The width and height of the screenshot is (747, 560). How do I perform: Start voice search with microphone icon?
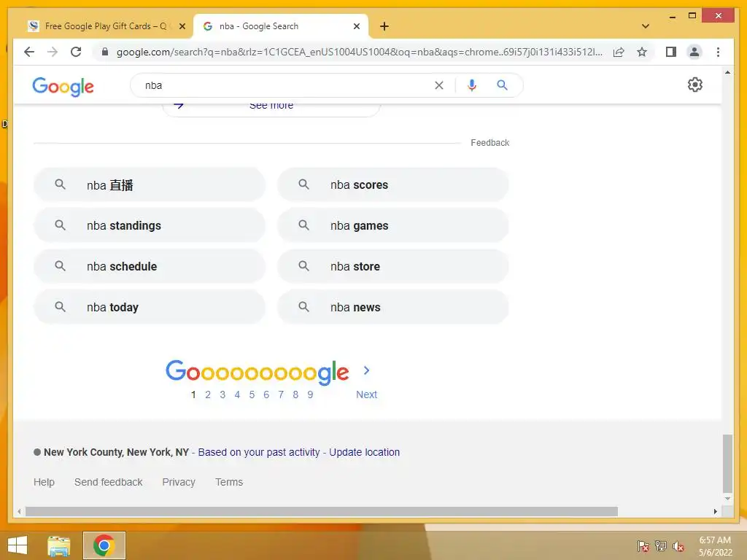pyautogui.click(x=472, y=85)
